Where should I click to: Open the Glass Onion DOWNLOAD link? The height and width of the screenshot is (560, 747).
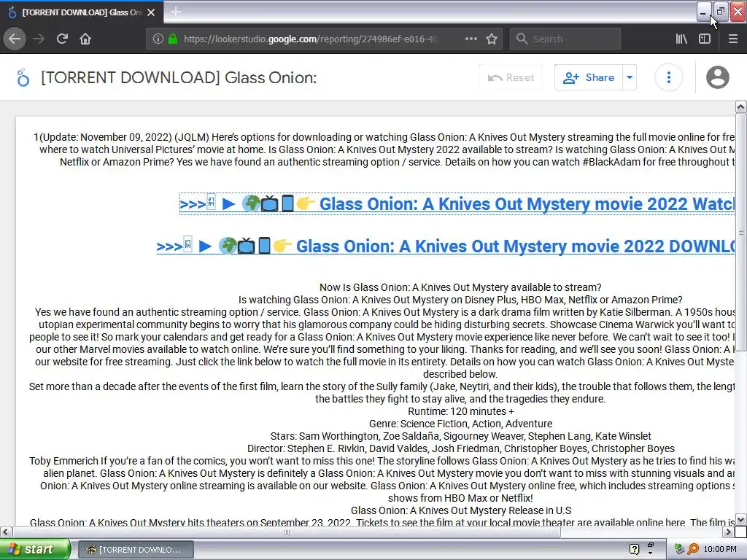coord(446,246)
